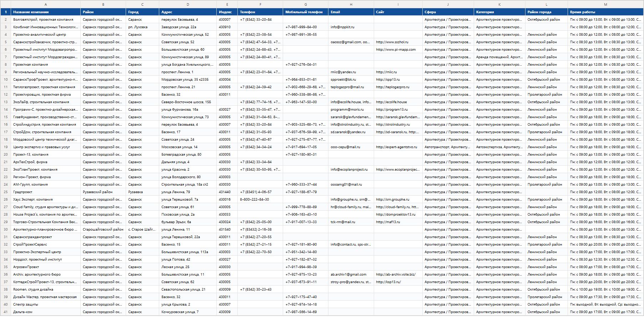The width and height of the screenshot is (644, 322).
Task: Click address cell "бульвар Эрьзи, 6а"
Action: (x=188, y=222)
